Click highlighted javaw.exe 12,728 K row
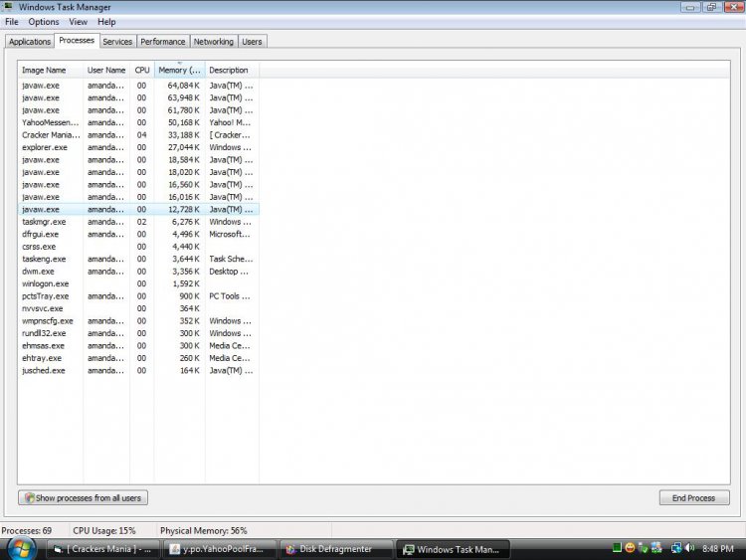Viewport: 746px width, 560px height. (x=138, y=209)
